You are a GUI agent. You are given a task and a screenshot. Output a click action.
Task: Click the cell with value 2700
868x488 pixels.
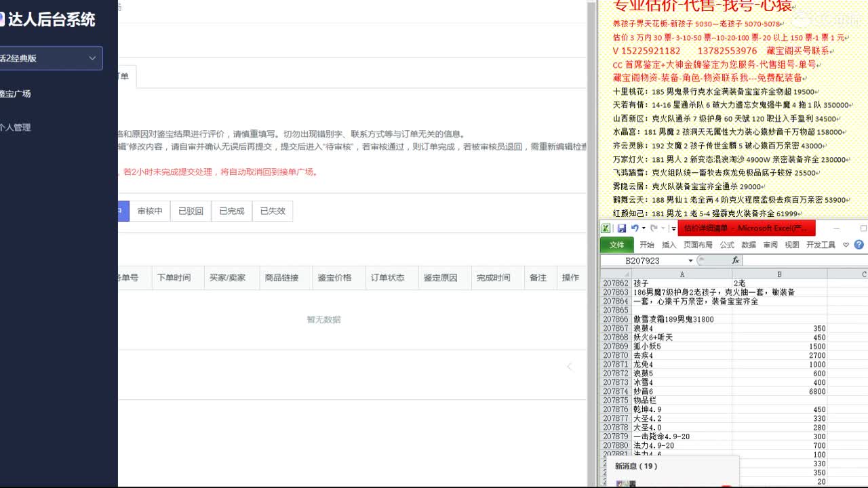point(779,355)
